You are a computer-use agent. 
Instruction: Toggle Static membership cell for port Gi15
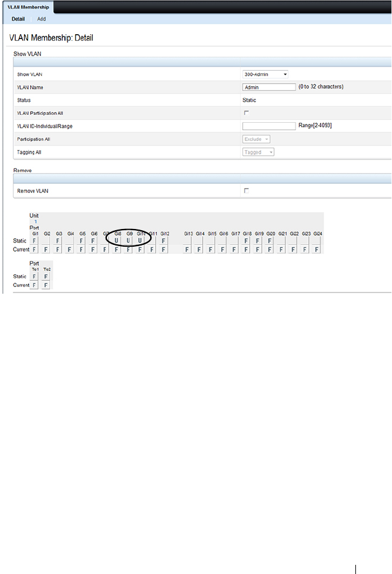211,241
